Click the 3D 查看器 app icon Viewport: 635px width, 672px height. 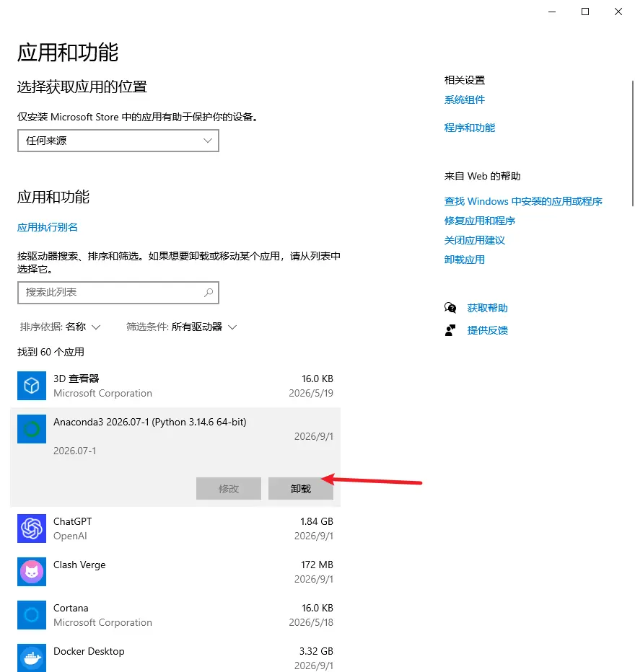(32, 386)
